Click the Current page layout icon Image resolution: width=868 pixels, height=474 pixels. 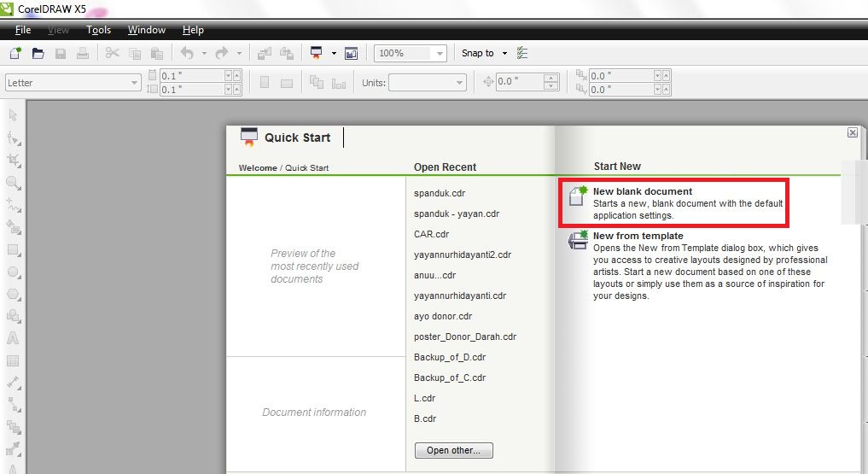(x=338, y=83)
